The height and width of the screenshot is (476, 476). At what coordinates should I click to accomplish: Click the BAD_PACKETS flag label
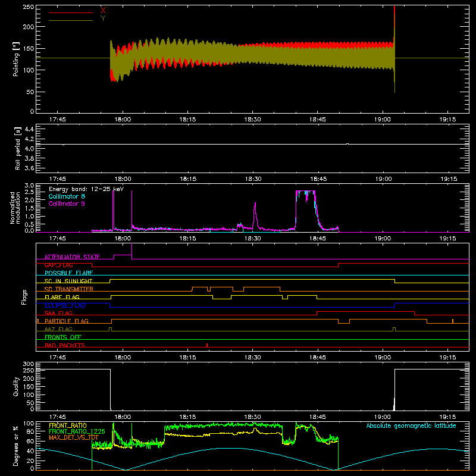tap(65, 345)
